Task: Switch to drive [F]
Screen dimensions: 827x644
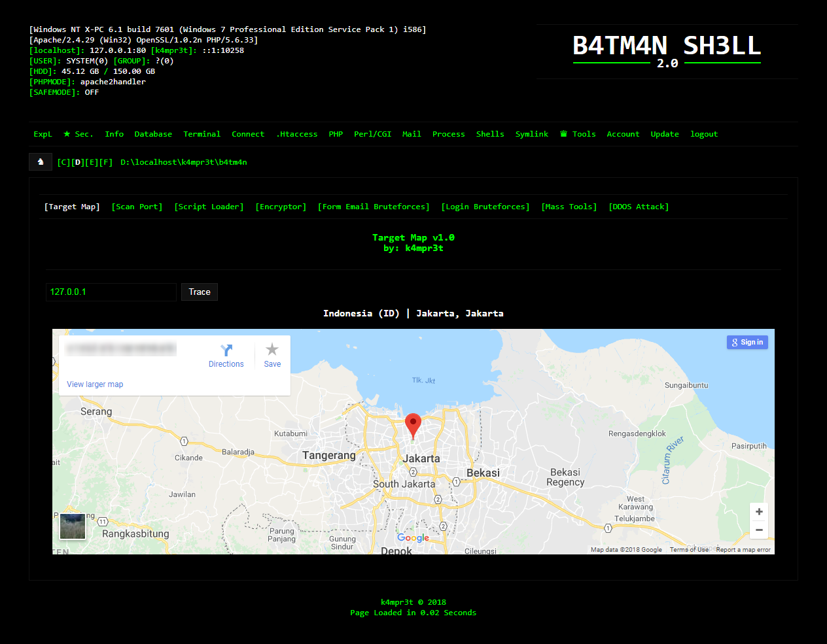Action: 107,162
